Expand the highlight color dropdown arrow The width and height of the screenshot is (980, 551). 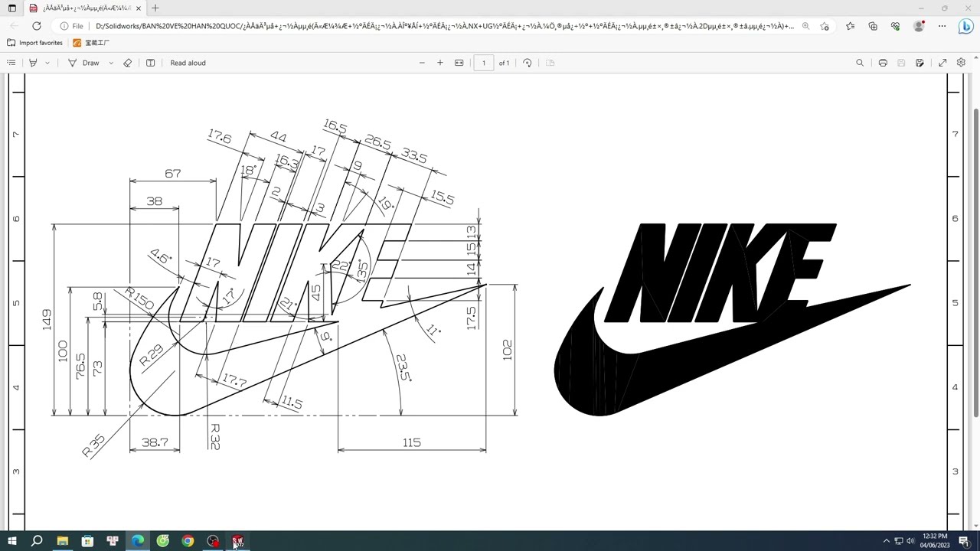47,63
